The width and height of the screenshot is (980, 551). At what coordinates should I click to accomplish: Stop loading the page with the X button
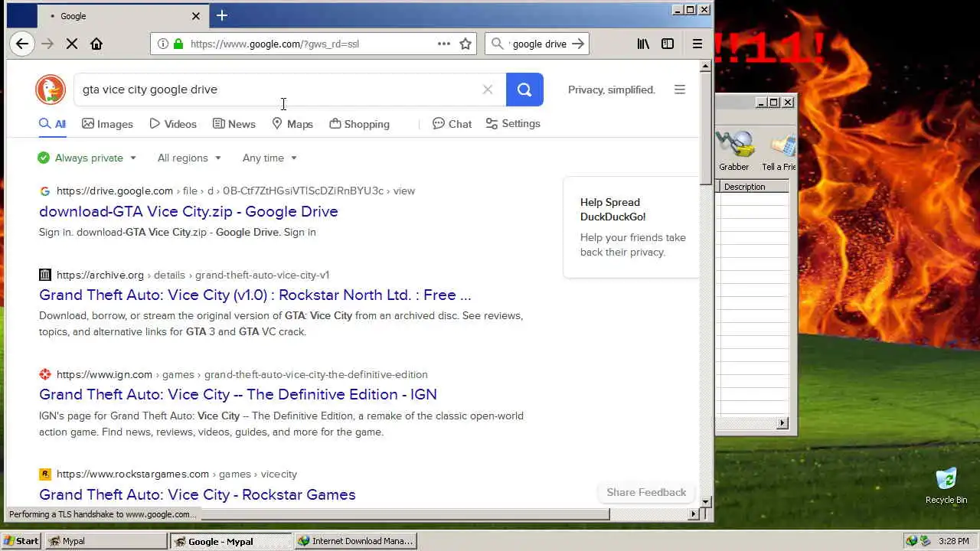[72, 44]
